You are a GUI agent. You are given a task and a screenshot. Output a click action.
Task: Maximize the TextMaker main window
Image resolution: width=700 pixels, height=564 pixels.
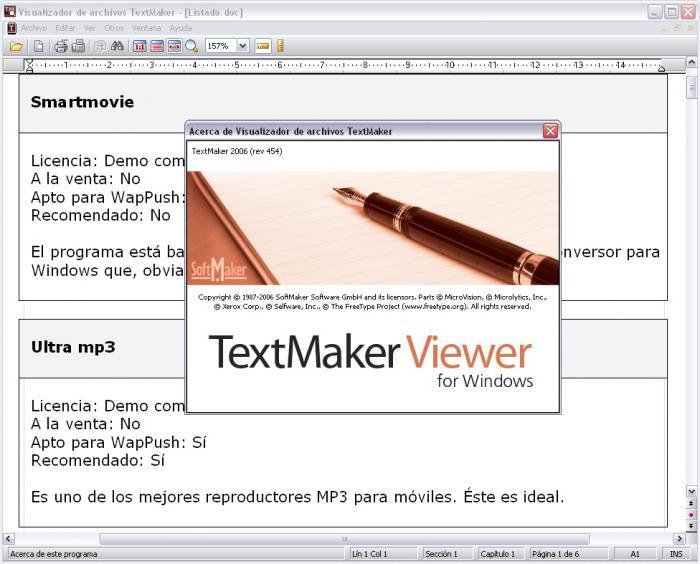[x=671, y=12]
